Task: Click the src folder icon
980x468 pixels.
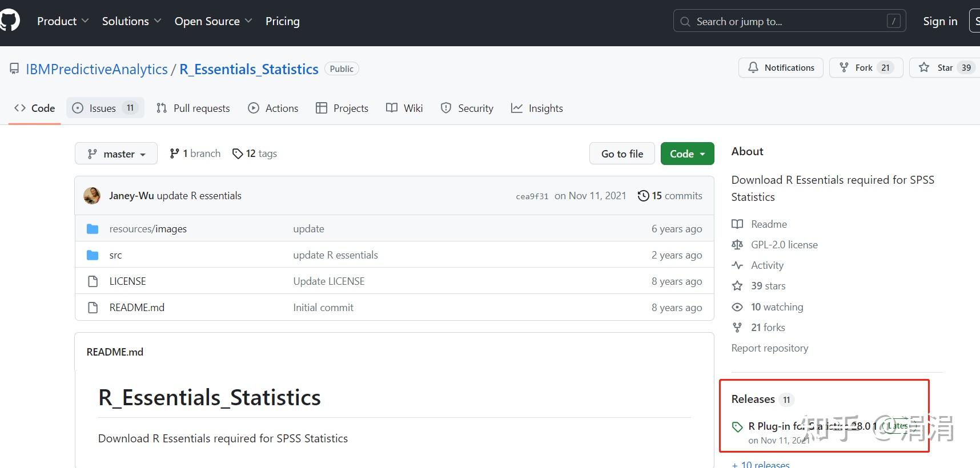Action: pos(93,255)
